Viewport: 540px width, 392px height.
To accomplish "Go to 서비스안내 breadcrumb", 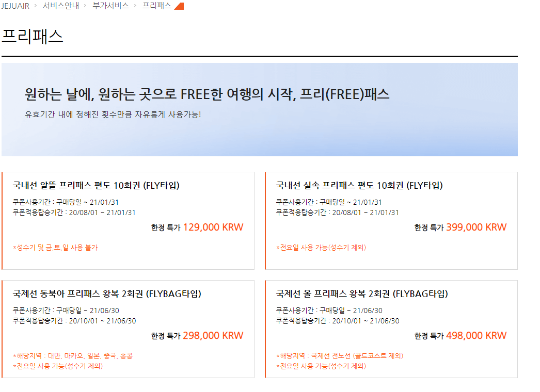I will (61, 6).
